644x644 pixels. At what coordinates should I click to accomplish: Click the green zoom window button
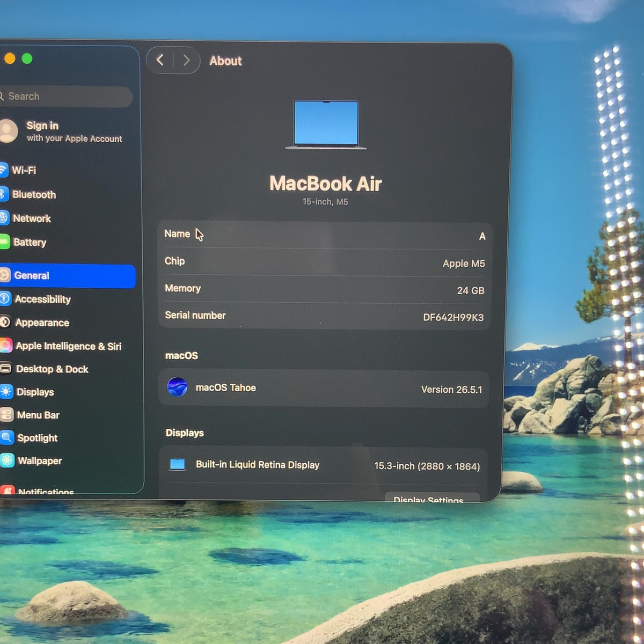point(27,58)
